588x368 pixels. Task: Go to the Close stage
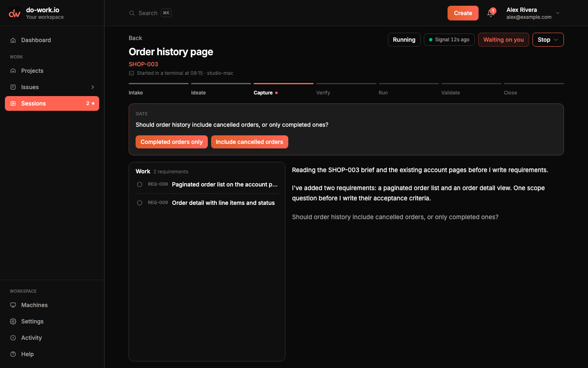pyautogui.click(x=534, y=90)
